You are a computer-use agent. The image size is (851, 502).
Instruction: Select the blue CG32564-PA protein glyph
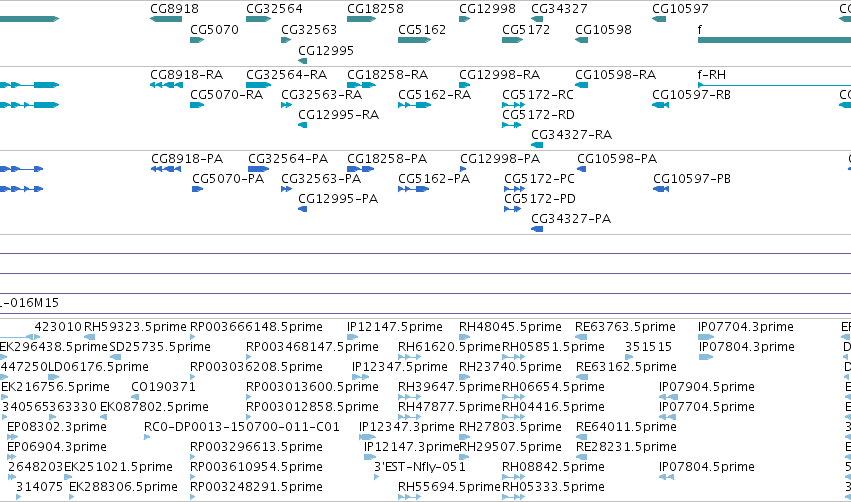pyautogui.click(x=258, y=169)
